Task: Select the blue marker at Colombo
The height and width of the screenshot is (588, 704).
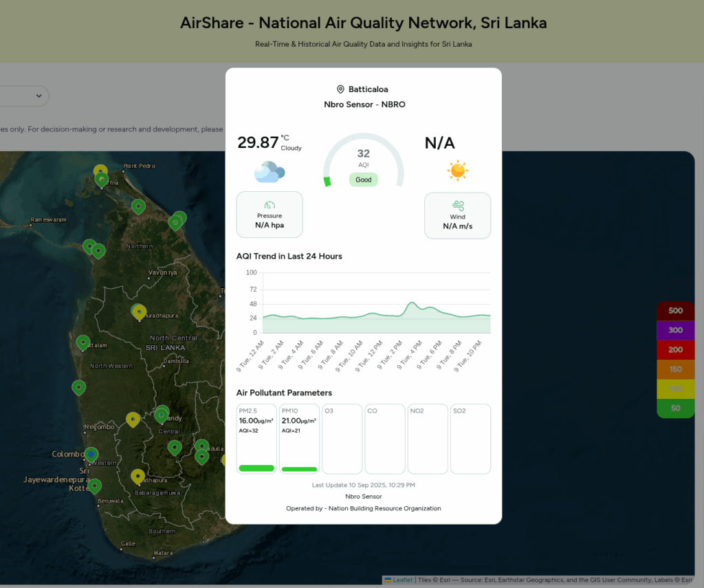Action: pos(91,455)
